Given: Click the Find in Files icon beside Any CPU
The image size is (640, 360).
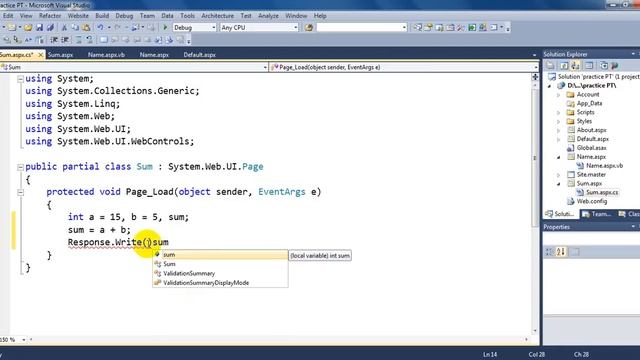Looking at the screenshot, I should point(309,27).
